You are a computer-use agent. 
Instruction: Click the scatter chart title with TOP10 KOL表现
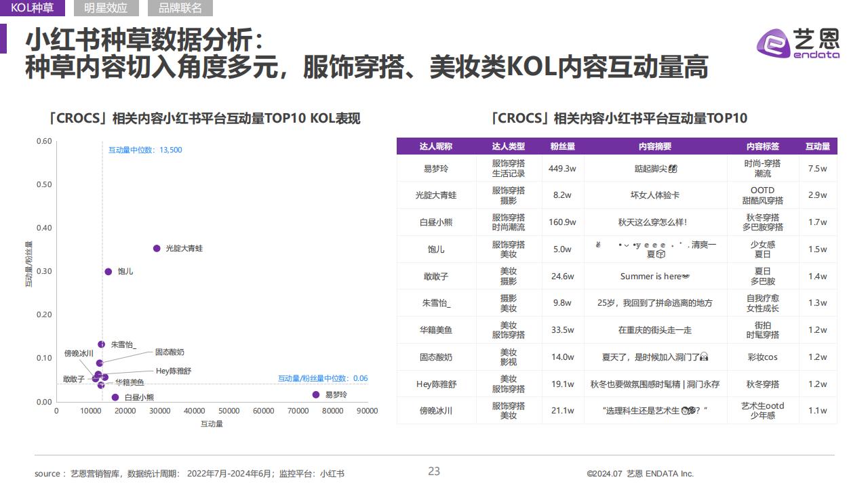(x=204, y=119)
